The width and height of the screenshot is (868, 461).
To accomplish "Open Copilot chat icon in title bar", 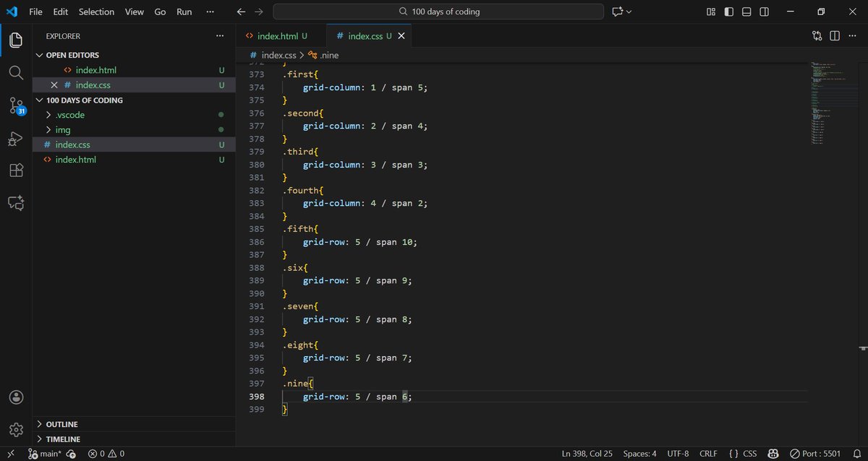I will pos(617,12).
